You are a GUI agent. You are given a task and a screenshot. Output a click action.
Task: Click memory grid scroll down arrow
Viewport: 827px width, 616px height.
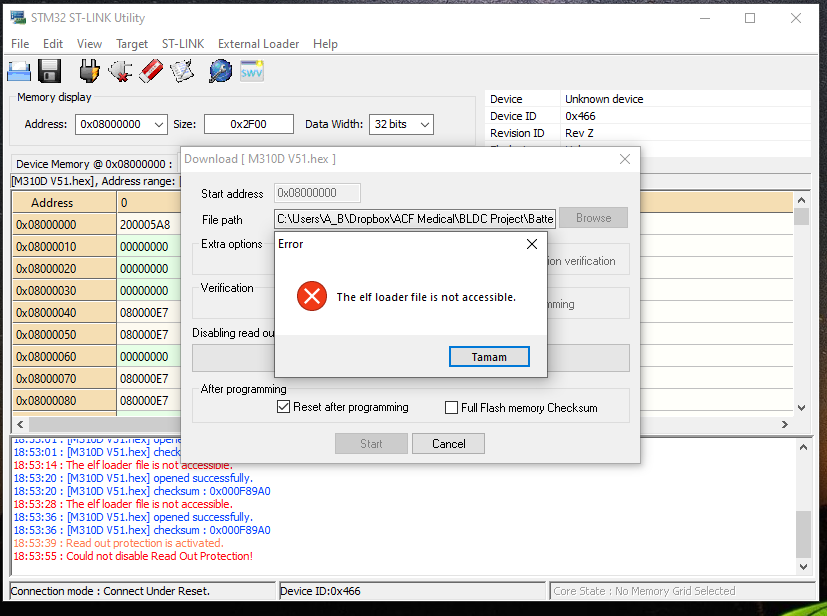[x=801, y=408]
